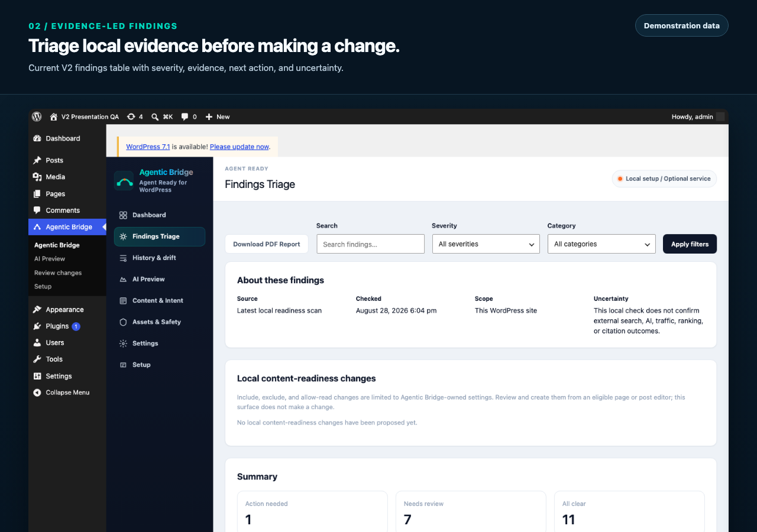Focus the Search findings input field

[371, 244]
